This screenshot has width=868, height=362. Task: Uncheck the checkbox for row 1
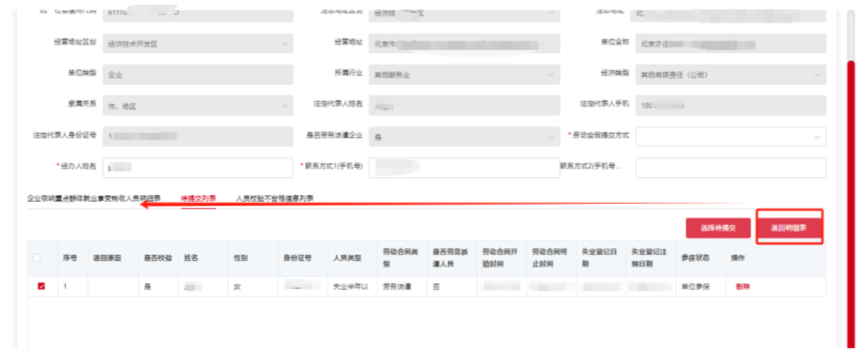(x=41, y=287)
